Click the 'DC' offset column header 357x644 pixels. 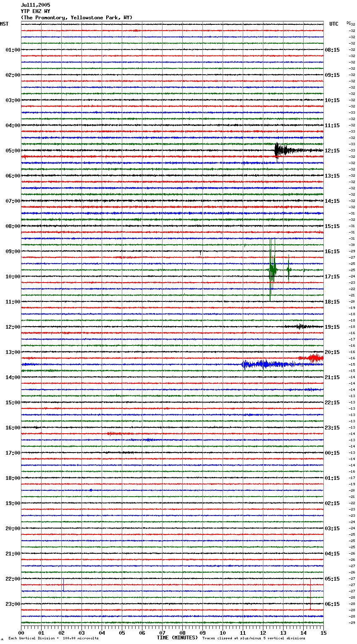349,23
